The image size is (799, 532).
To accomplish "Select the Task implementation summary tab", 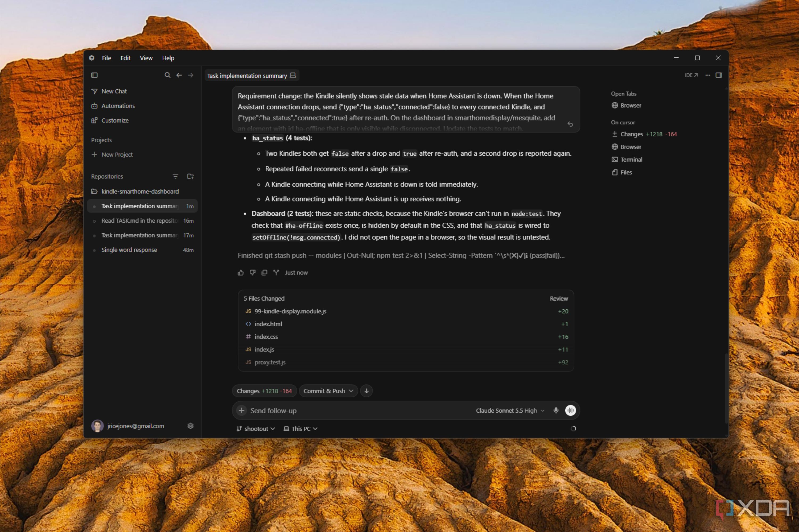I will point(252,76).
